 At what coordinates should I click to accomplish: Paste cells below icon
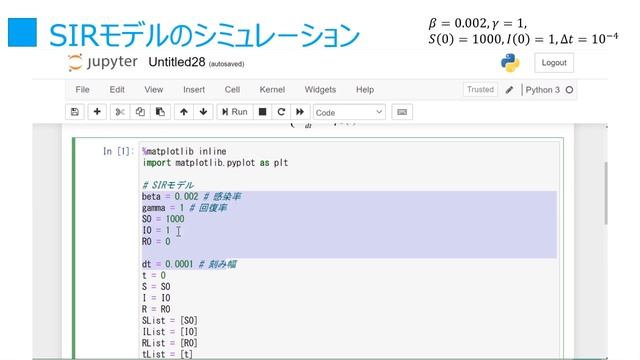click(160, 112)
